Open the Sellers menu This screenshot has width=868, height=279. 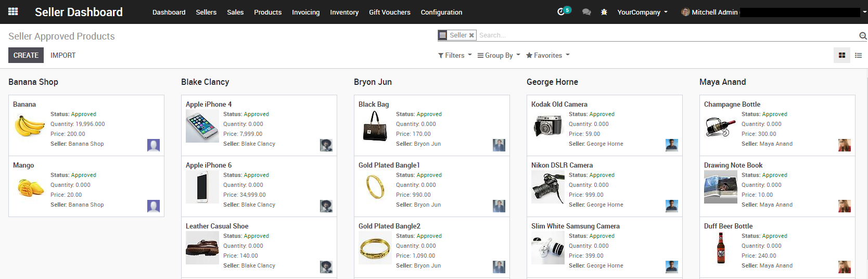pos(206,12)
